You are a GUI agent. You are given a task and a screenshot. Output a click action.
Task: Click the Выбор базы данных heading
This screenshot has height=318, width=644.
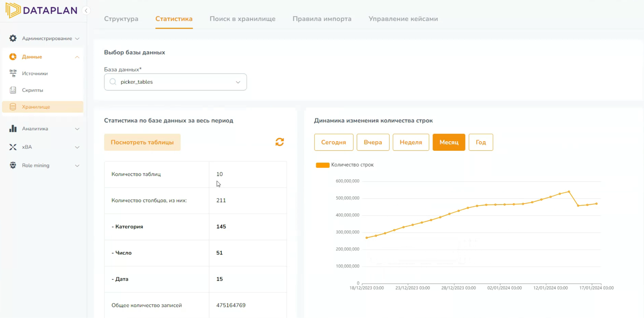pyautogui.click(x=135, y=52)
